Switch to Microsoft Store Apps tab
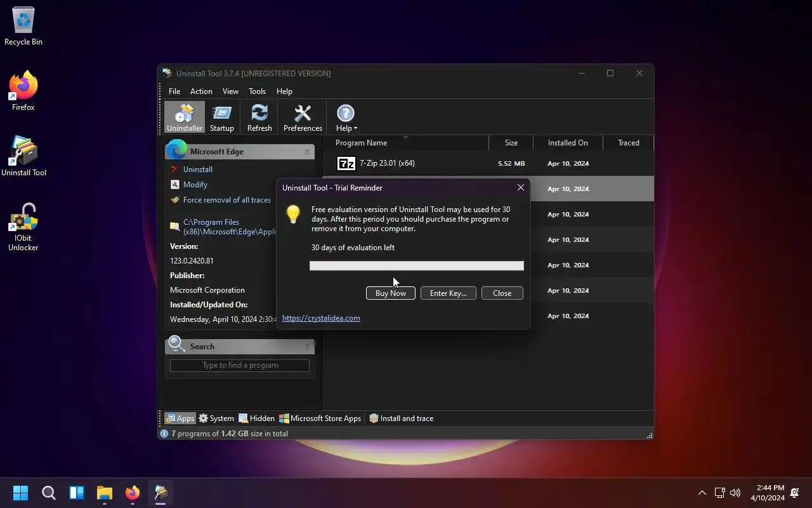 coord(320,418)
